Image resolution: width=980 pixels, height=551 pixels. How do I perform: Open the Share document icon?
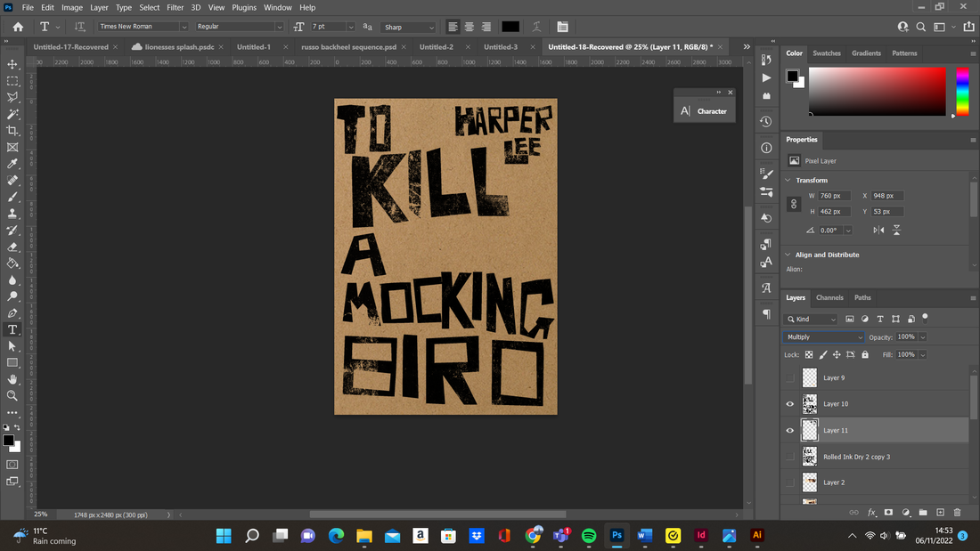tap(968, 27)
